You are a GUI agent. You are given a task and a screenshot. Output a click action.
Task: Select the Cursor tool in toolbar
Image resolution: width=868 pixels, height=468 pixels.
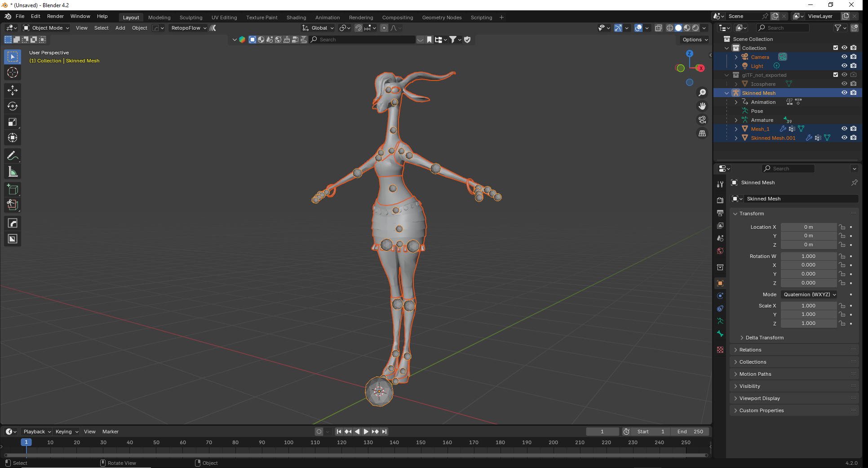(13, 72)
